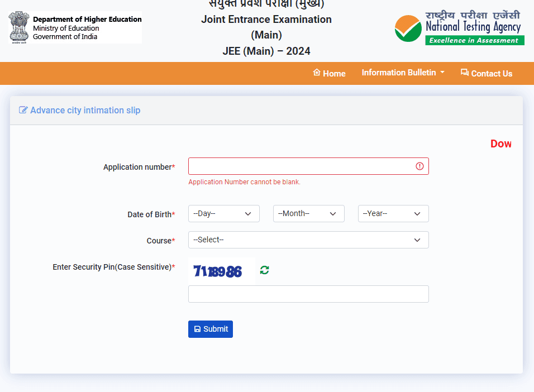This screenshot has width=534, height=392.
Task: Refresh the security pin captcha
Action: (265, 270)
